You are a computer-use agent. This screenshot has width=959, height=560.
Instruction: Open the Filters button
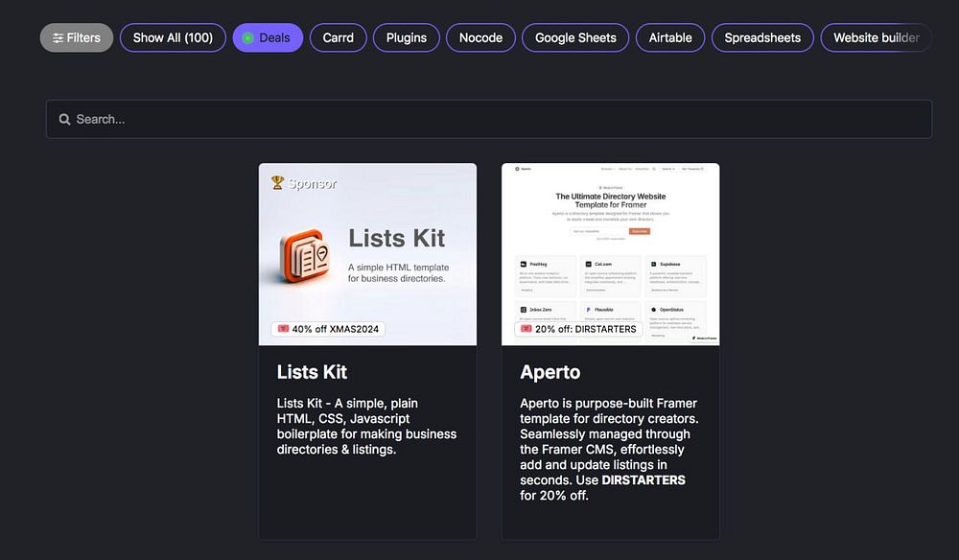[77, 38]
